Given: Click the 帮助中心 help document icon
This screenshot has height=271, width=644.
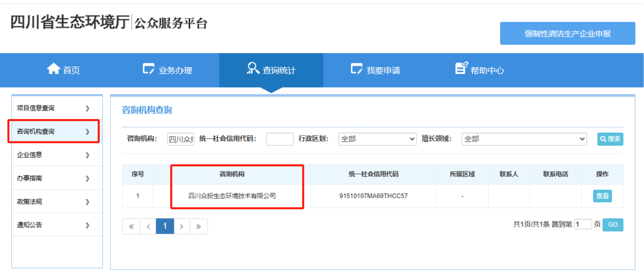Looking at the screenshot, I should (461, 68).
